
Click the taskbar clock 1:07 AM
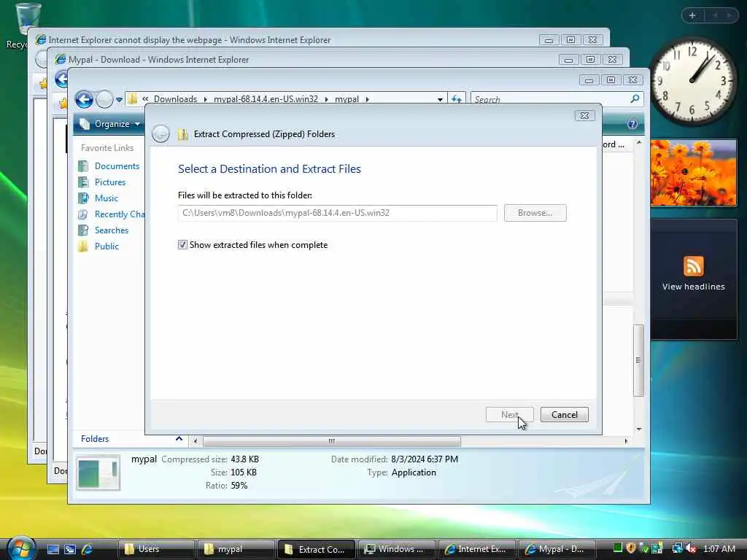point(719,549)
